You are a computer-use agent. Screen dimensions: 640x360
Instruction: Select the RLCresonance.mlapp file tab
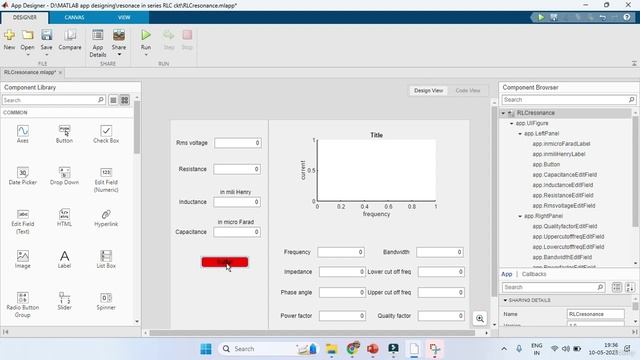[x=30, y=72]
